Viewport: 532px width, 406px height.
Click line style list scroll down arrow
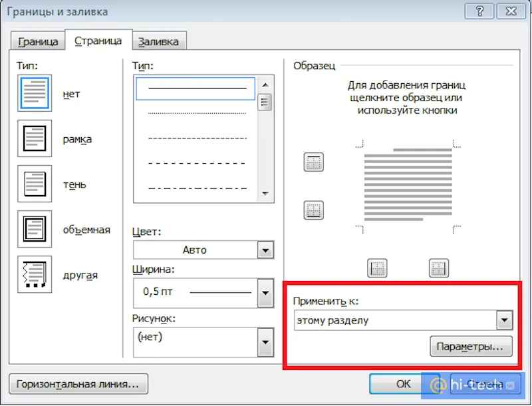tap(265, 194)
